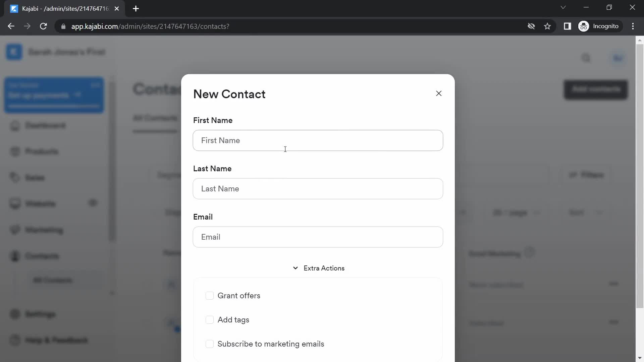Check Subscribe to marketing emails
Viewport: 644px width, 362px height.
[210, 344]
